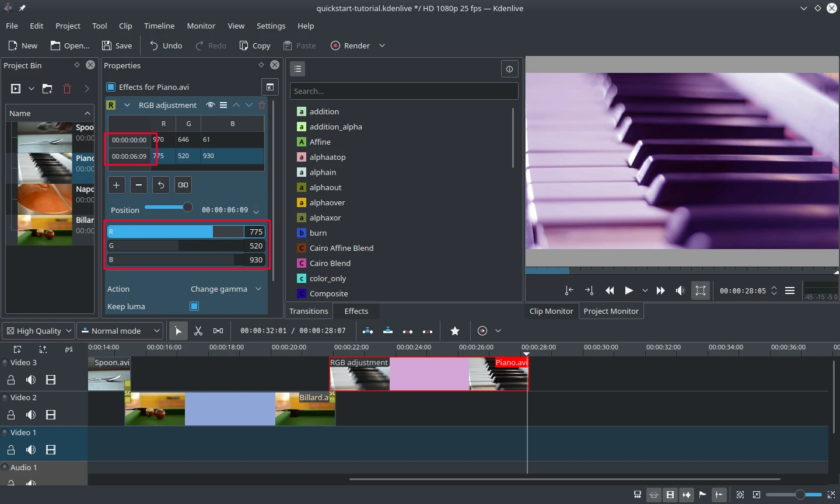840x504 pixels.
Task: Open the Timeline menu
Action: (159, 26)
